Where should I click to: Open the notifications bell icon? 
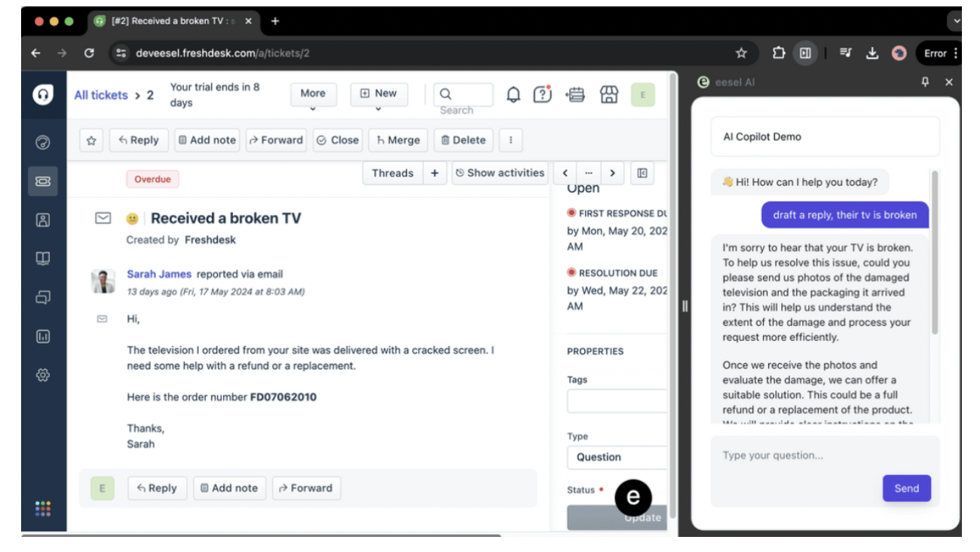(x=513, y=94)
